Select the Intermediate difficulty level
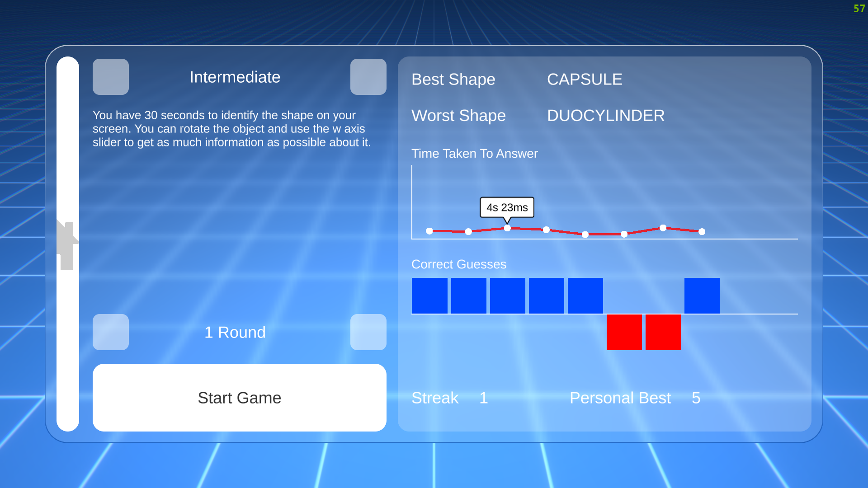868x488 pixels. [235, 76]
